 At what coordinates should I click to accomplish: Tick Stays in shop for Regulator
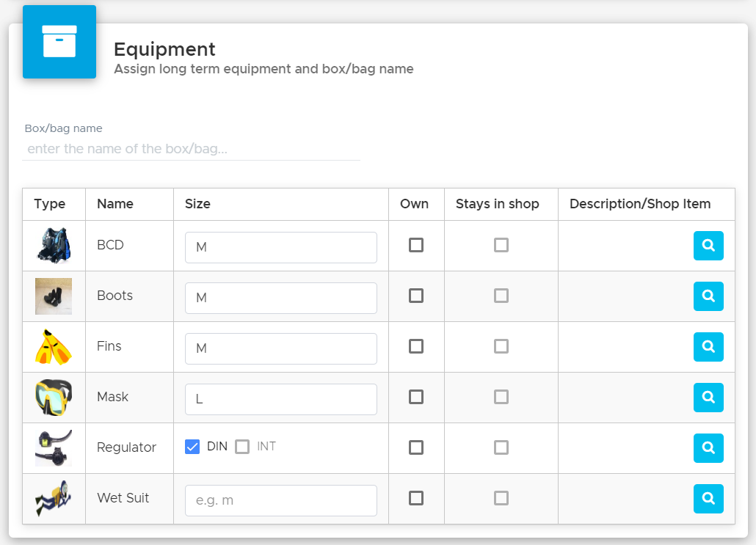tap(501, 447)
